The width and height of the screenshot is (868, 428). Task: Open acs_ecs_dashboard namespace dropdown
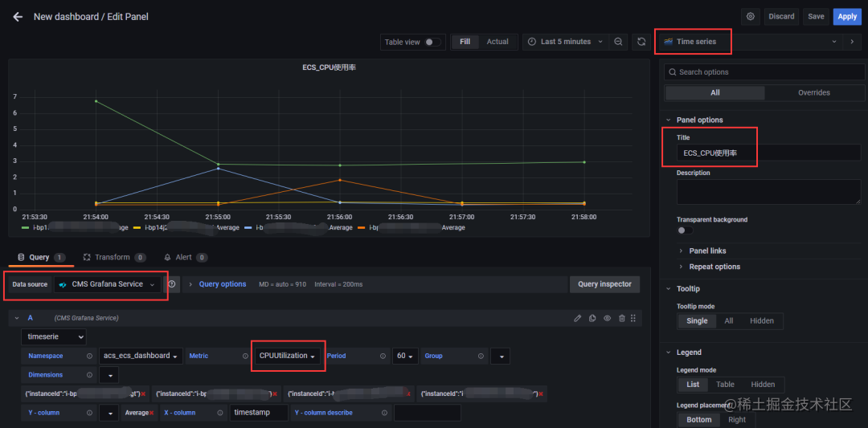coord(141,356)
